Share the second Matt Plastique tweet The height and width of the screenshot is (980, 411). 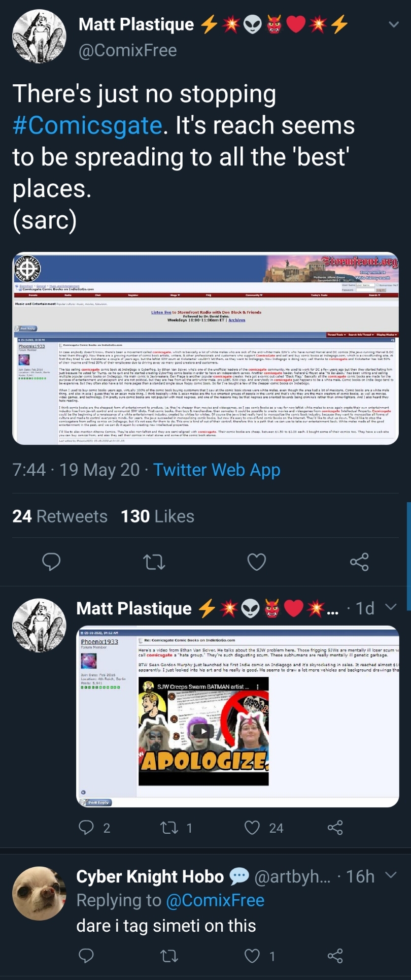335,828
